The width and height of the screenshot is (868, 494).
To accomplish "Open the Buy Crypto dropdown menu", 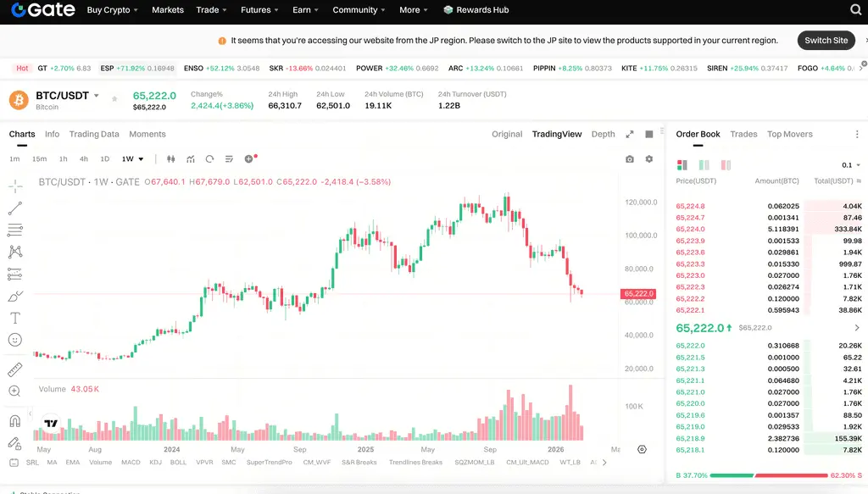I will [x=113, y=9].
